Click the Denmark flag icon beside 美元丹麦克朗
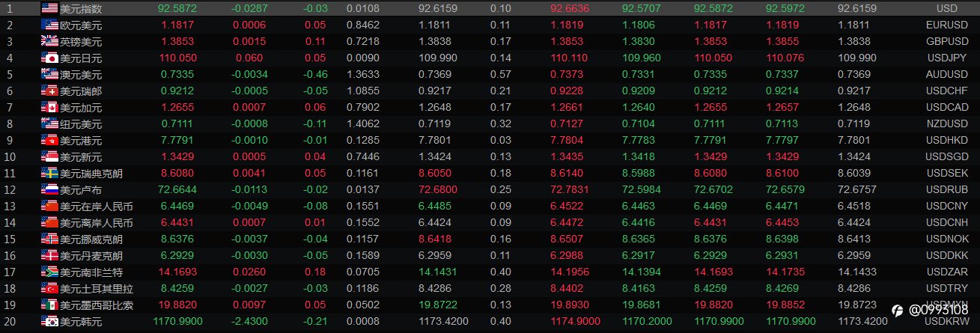Viewport: 980px width, 333px height. [x=49, y=255]
